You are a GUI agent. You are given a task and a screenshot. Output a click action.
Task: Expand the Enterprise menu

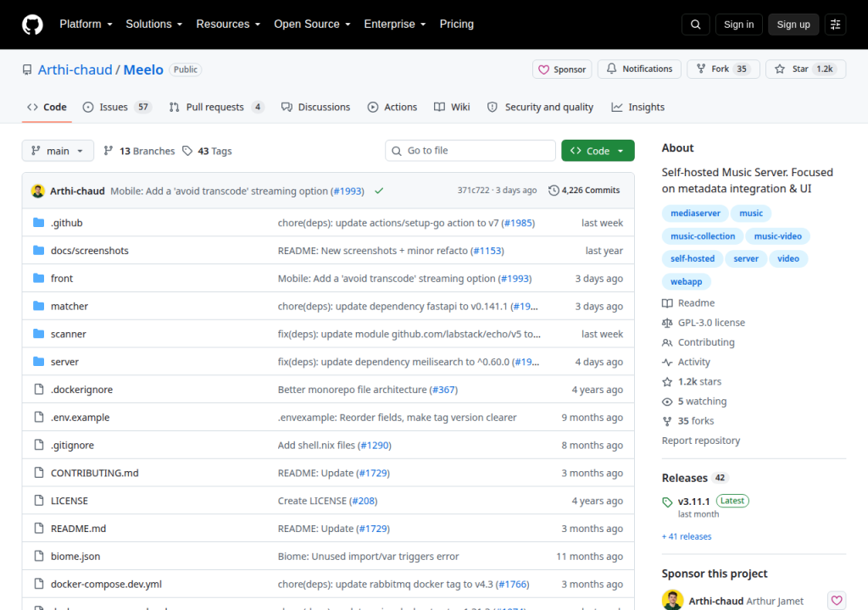395,25
